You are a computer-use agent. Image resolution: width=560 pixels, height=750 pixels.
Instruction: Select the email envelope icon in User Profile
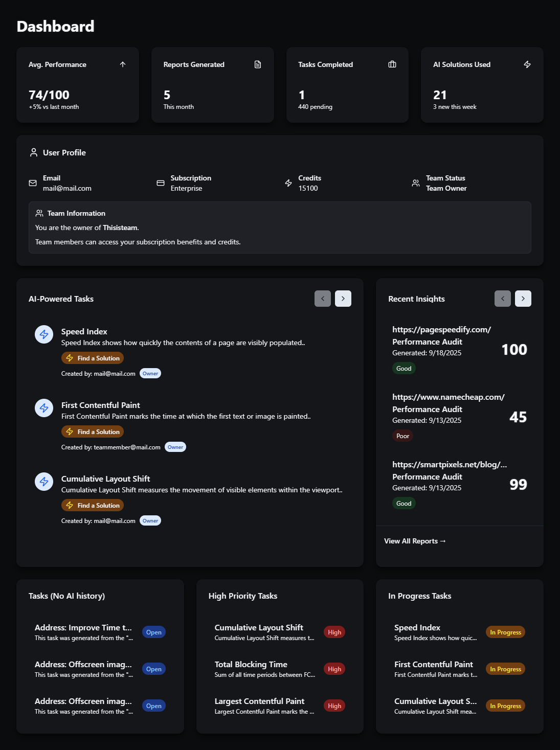tap(32, 183)
